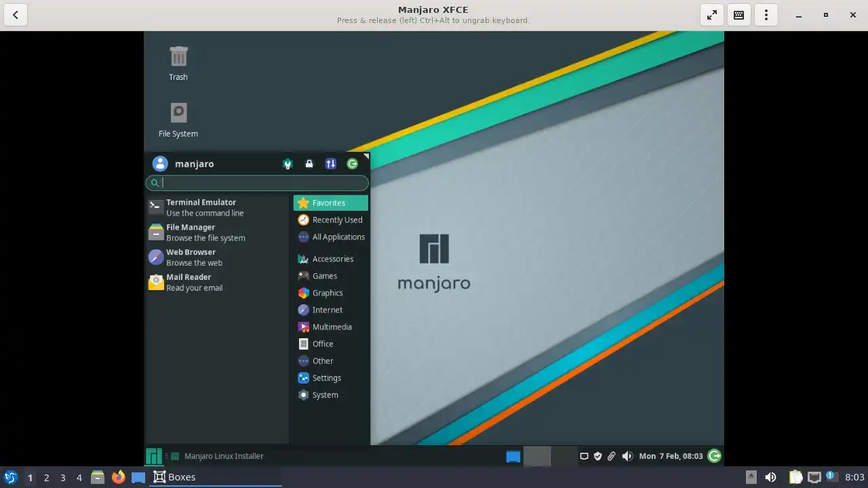The height and width of the screenshot is (488, 868).
Task: Click the shield update icon in XFCE panel
Action: click(x=597, y=456)
